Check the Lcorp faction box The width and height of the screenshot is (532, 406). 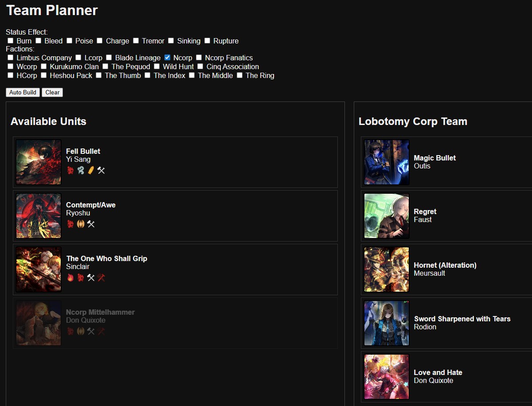[78, 57]
